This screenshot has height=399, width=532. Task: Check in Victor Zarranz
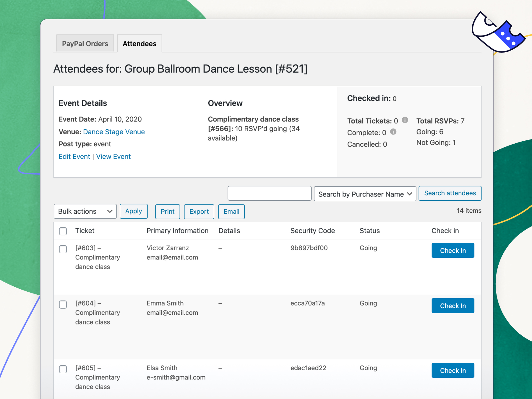(x=453, y=251)
